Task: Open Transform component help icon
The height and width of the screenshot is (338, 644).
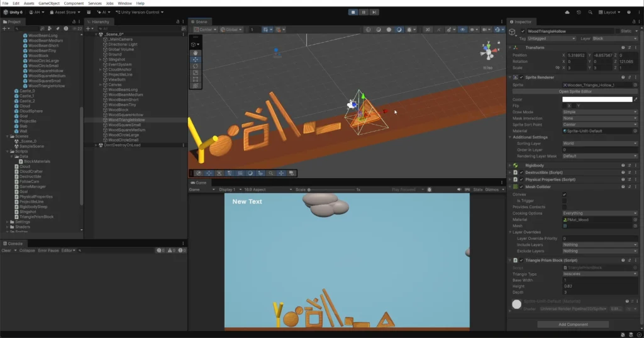Action: coord(623,48)
